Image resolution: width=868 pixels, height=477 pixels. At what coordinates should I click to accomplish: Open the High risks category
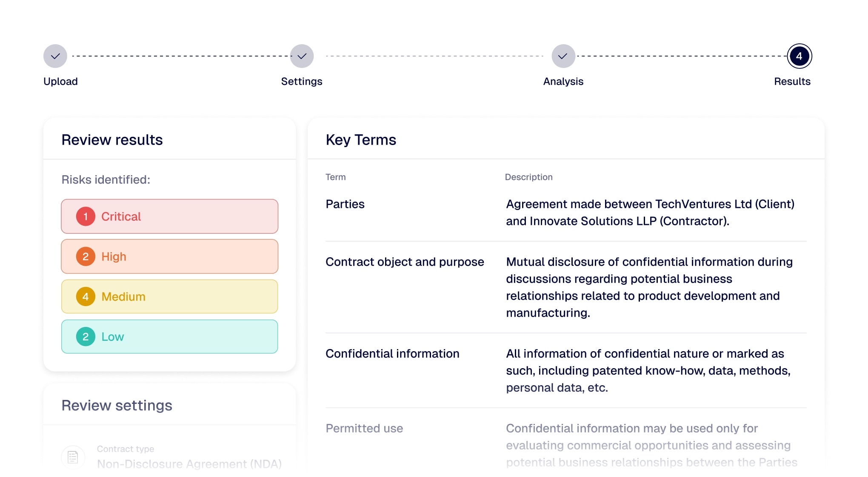pyautogui.click(x=179, y=256)
